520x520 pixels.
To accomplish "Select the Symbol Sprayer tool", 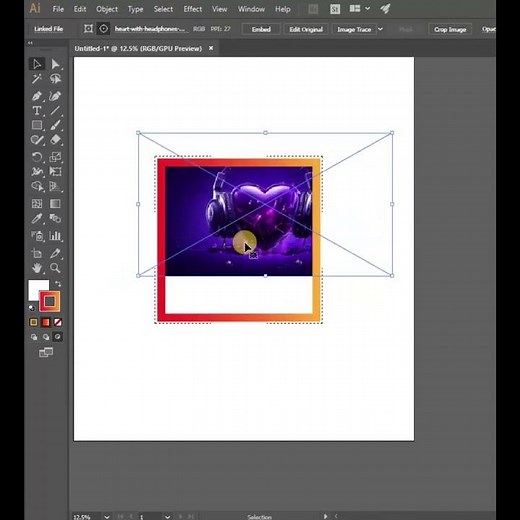I will 37,236.
